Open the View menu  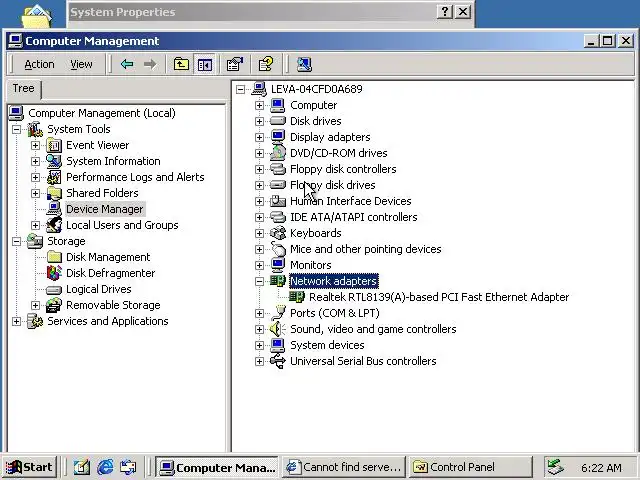81,64
